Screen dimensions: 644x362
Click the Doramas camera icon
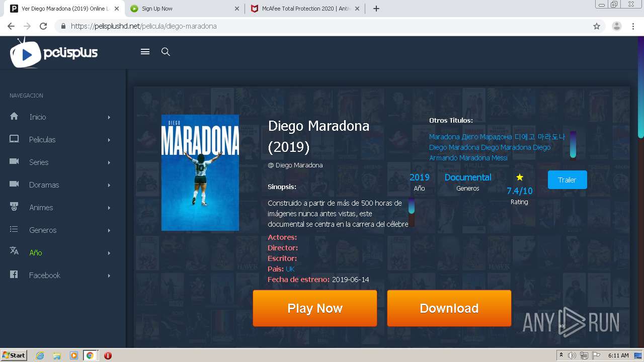point(14,184)
